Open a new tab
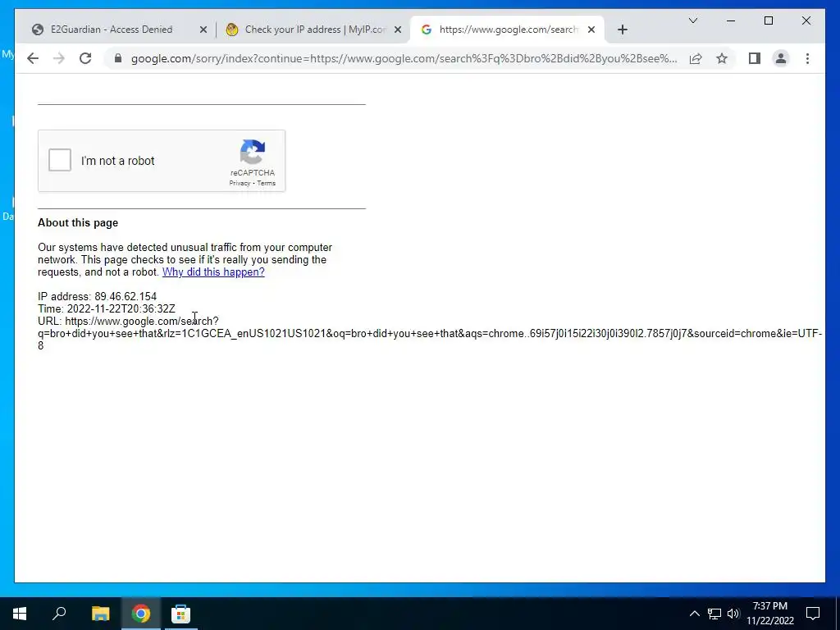The image size is (840, 630). [622, 30]
